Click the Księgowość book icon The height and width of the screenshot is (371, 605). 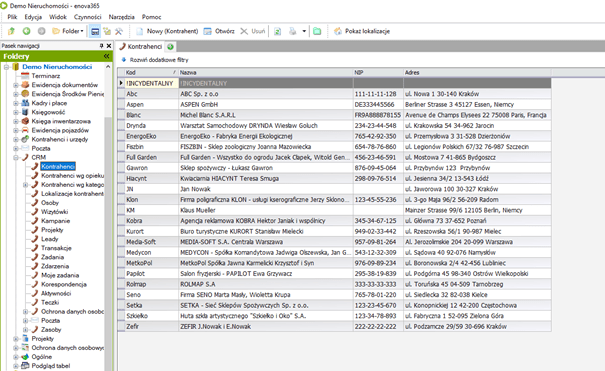point(25,112)
